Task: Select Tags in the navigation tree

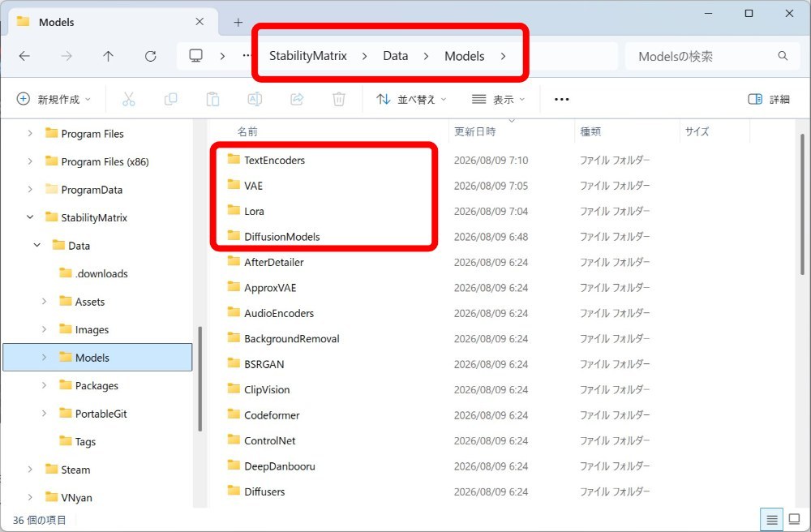Action: [x=85, y=441]
